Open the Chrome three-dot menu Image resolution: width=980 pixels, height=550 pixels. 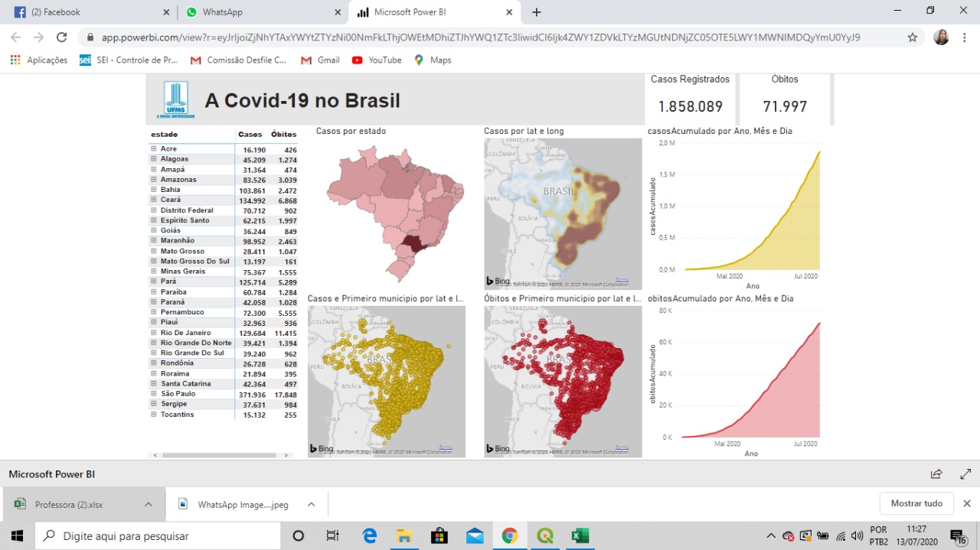coord(965,37)
